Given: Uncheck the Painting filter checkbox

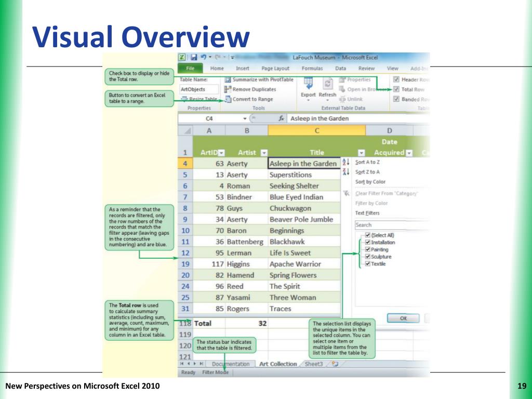Looking at the screenshot, I should click(367, 249).
